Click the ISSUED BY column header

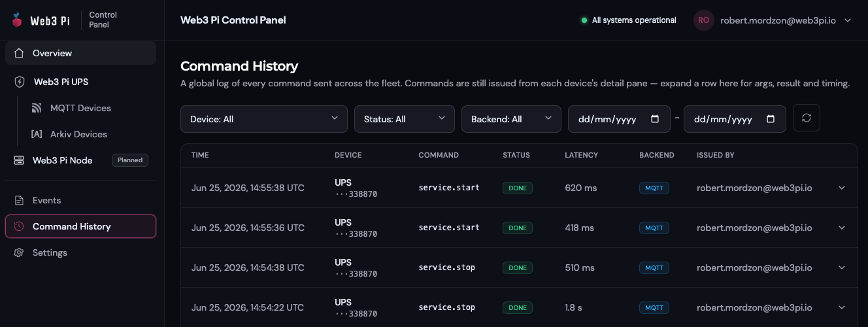(716, 155)
